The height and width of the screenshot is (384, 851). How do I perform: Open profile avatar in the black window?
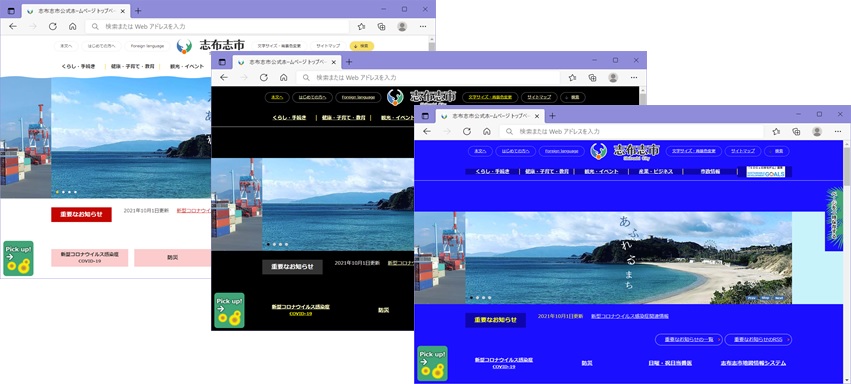(x=613, y=78)
